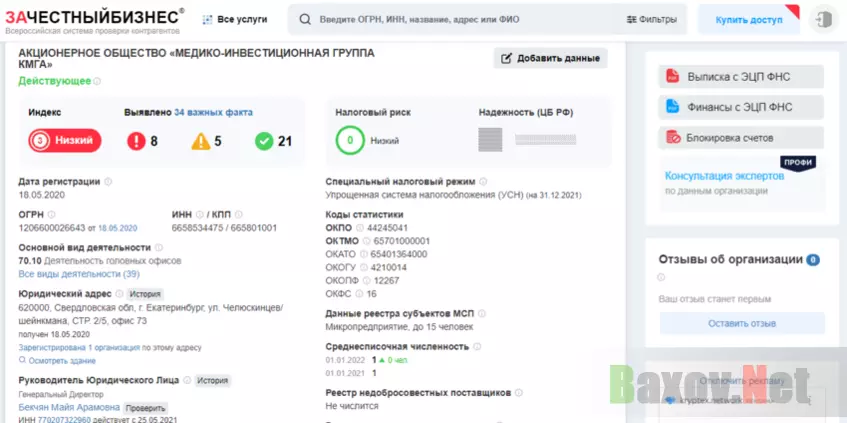Click the Осмотреть здание link
This screenshot has height=423, width=847.
click(57, 360)
